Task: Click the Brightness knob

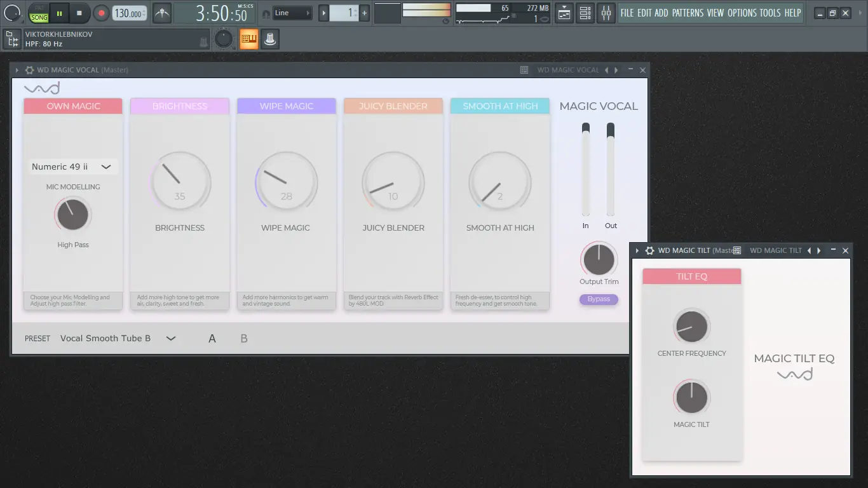Action: point(180,182)
